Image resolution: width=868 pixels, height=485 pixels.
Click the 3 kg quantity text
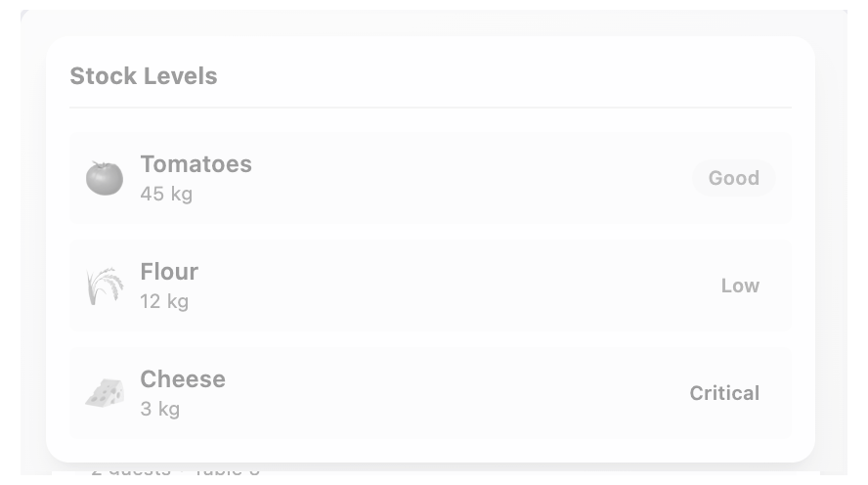[x=160, y=409]
